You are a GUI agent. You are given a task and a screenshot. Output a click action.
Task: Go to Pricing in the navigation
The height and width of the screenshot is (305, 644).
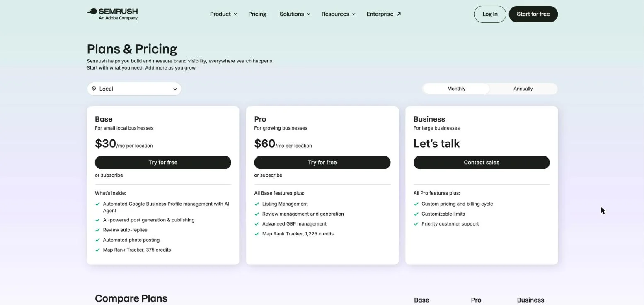click(257, 14)
